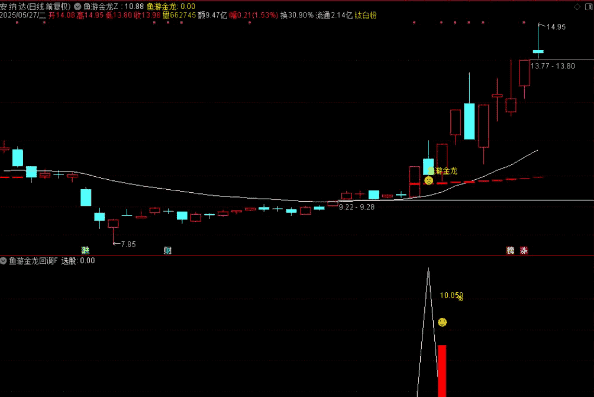
Task: Click the yellow sector label after 流通2.14亿
Action: pyautogui.click(x=366, y=15)
